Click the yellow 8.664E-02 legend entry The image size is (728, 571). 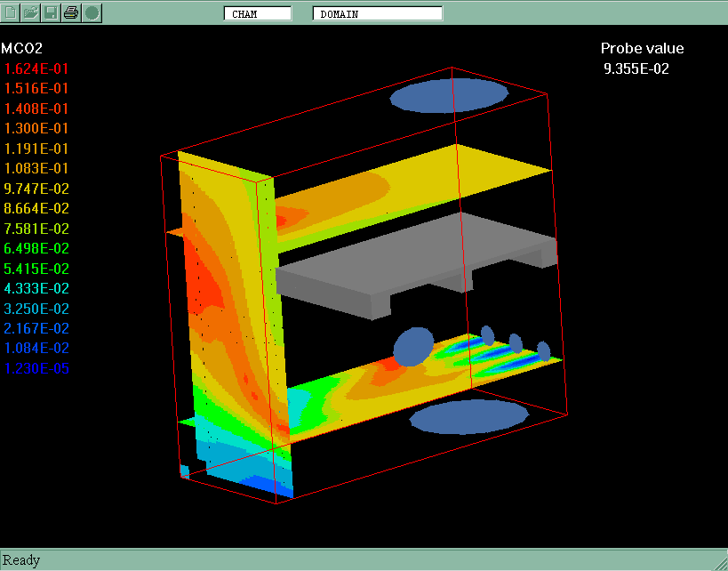coord(36,208)
